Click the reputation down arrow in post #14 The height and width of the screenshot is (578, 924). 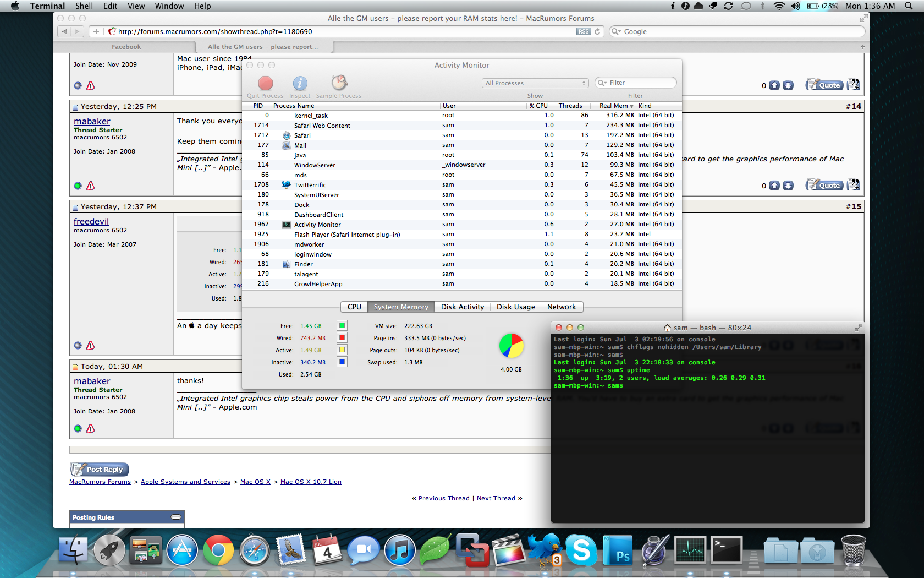coord(788,186)
